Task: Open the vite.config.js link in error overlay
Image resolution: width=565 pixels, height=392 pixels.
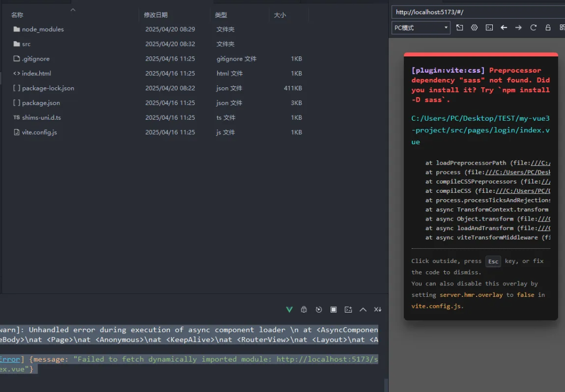Action: (436, 306)
